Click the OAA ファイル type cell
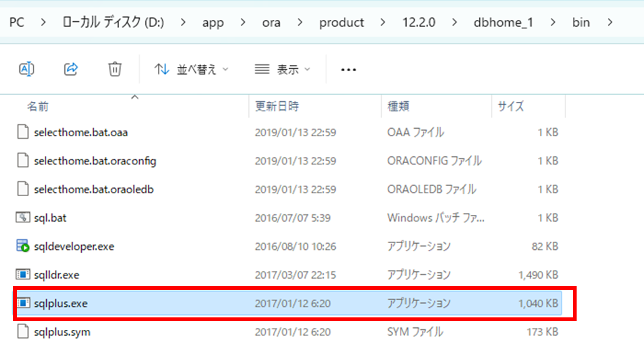This screenshot has width=644, height=343. coord(415,132)
